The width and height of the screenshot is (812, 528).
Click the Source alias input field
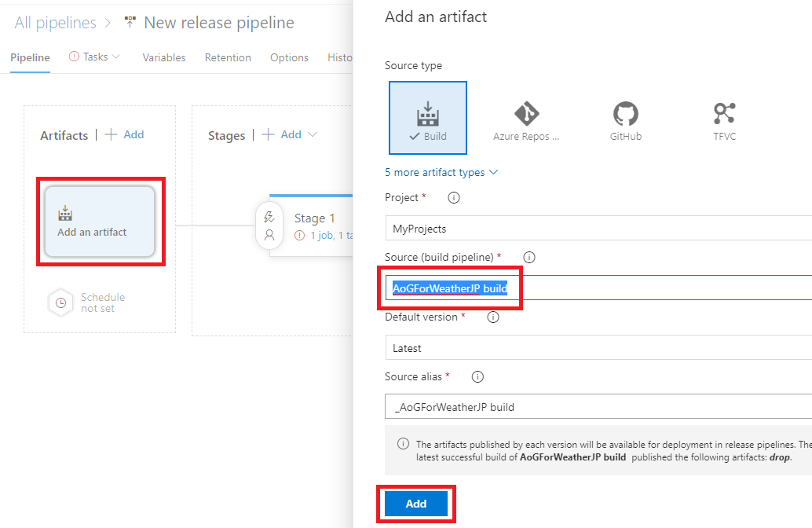(598, 407)
